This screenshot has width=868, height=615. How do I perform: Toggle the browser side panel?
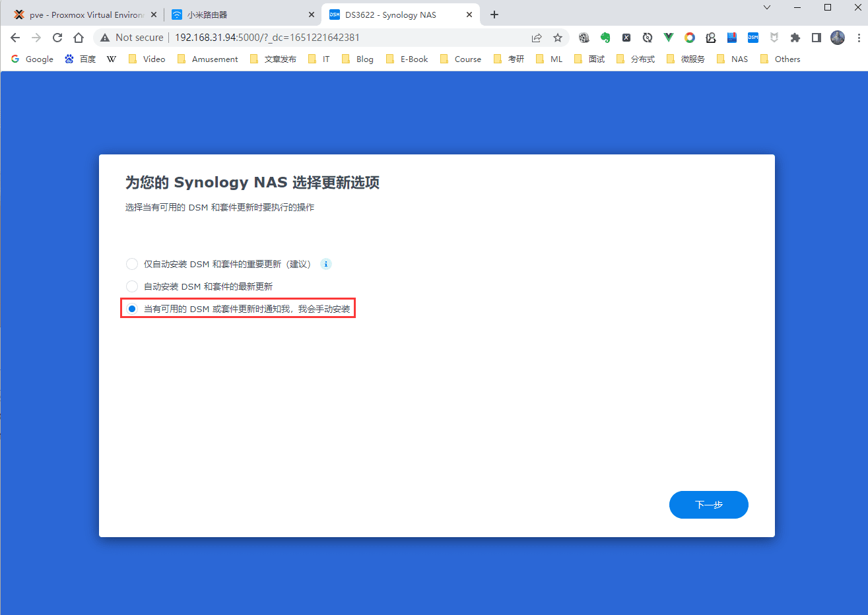click(x=817, y=38)
